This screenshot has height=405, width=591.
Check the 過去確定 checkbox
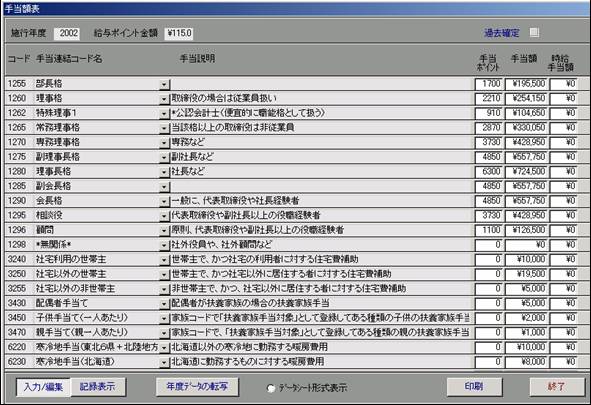pyautogui.click(x=534, y=33)
